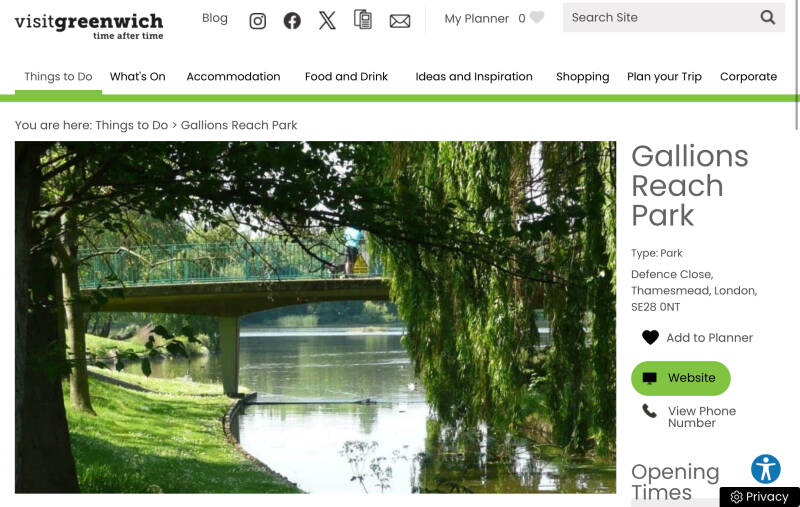
Task: Click the phone icon beside View Phone Number
Action: pyautogui.click(x=649, y=411)
